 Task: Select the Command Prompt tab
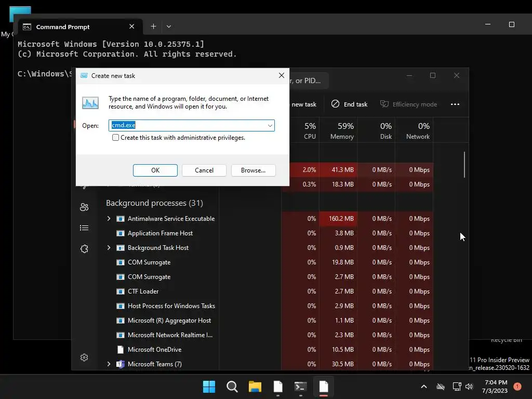click(79, 27)
